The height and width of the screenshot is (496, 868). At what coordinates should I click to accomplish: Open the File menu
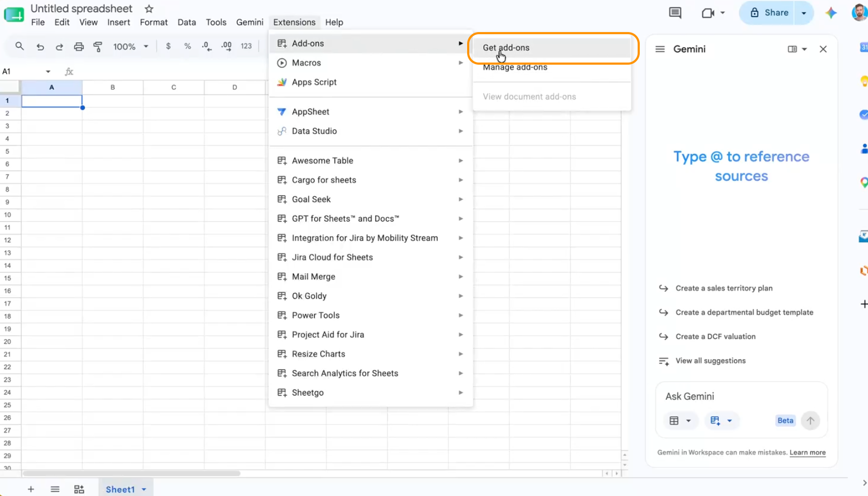click(x=38, y=22)
